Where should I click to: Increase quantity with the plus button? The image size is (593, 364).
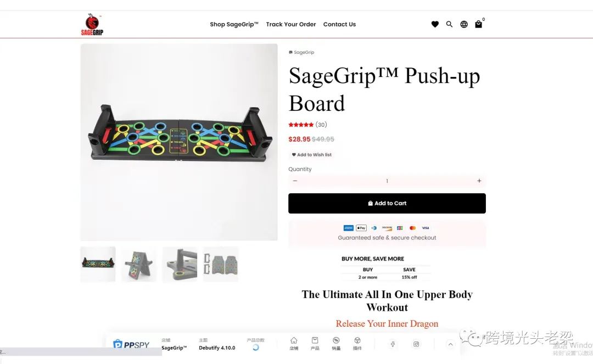point(479,181)
